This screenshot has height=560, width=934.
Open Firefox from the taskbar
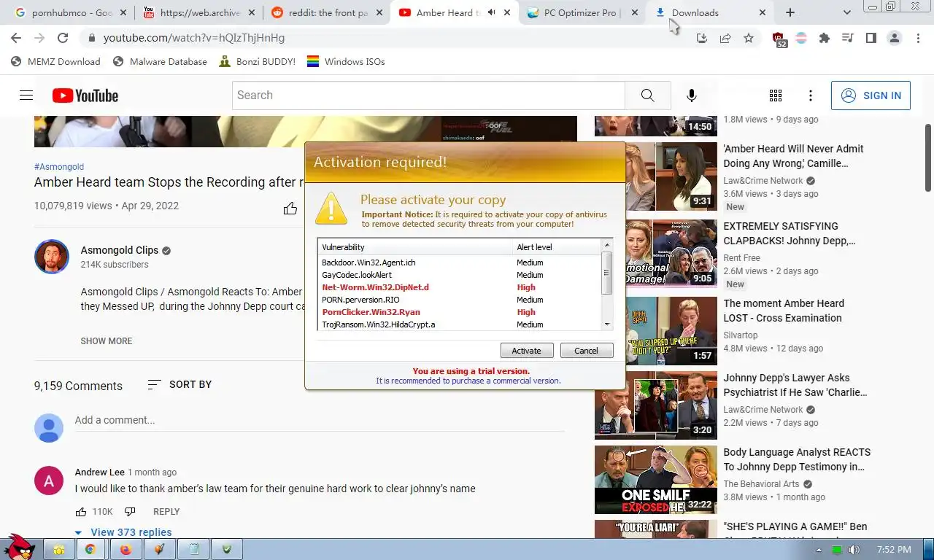point(125,549)
